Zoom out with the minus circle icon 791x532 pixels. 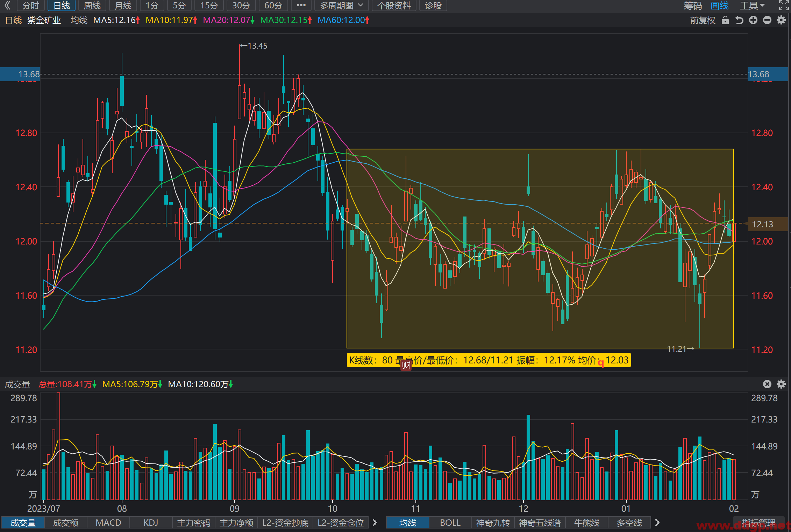pyautogui.click(x=767, y=20)
